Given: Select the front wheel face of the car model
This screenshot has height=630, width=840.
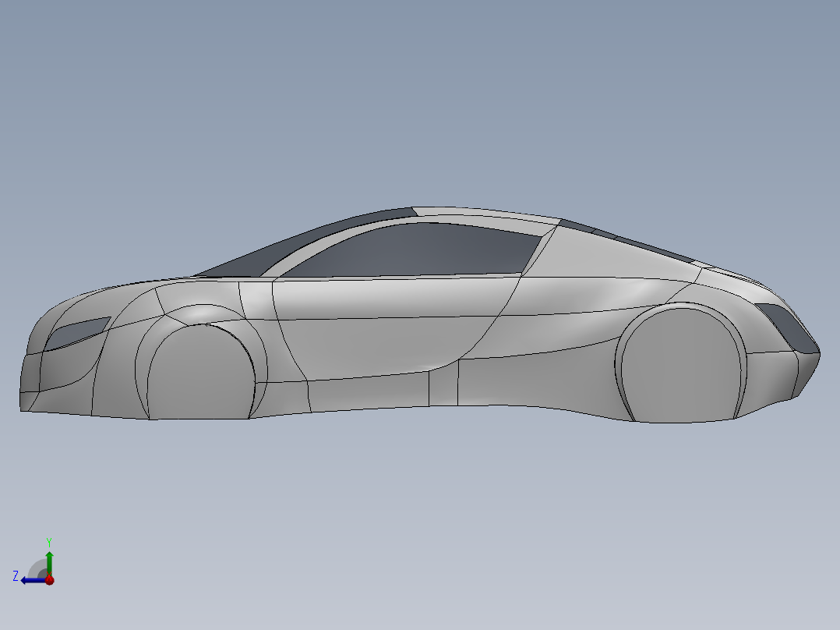Looking at the screenshot, I should tap(201, 373).
